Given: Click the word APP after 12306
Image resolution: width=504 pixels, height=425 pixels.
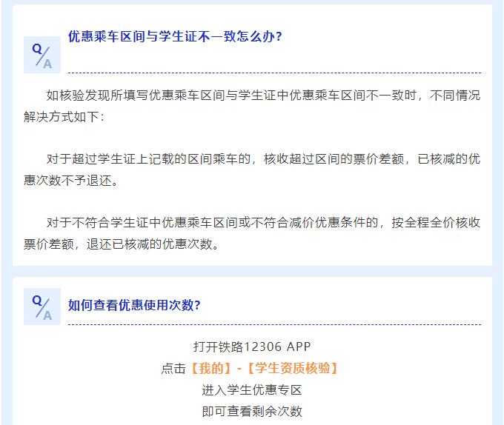Looking at the screenshot, I should tap(299, 347).
